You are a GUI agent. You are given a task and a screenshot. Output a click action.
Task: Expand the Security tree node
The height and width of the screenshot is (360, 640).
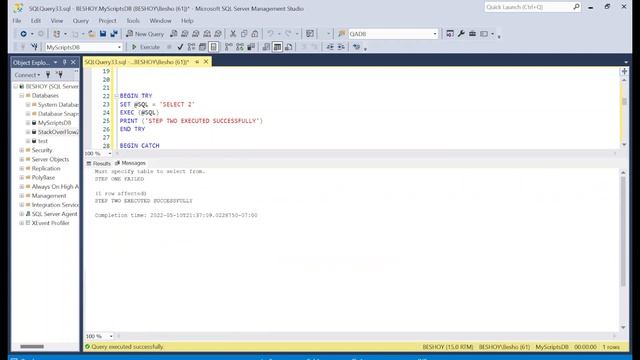click(x=22, y=150)
